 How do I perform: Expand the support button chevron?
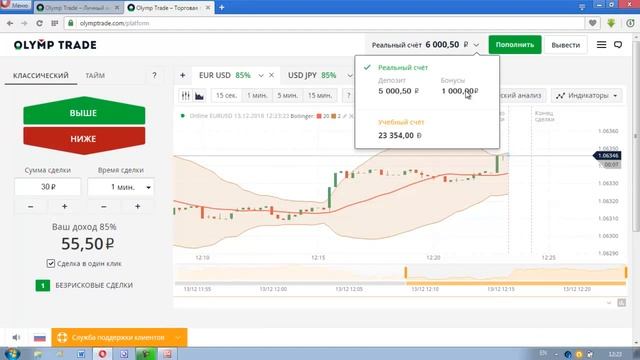pyautogui.click(x=178, y=338)
